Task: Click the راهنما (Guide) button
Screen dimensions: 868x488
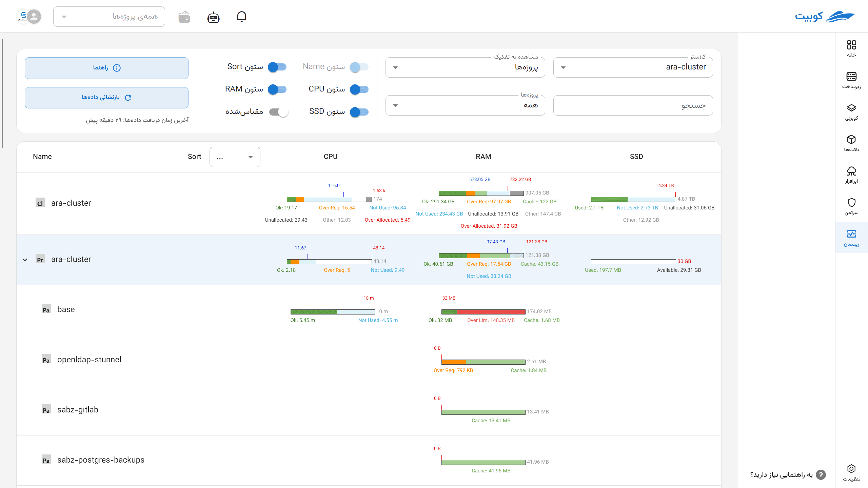Action: pos(106,68)
